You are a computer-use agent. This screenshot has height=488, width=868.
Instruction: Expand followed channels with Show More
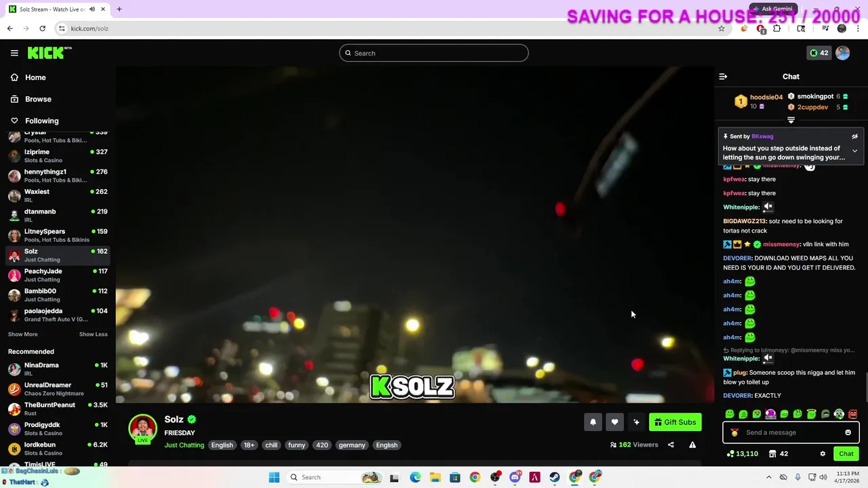[22, 334]
